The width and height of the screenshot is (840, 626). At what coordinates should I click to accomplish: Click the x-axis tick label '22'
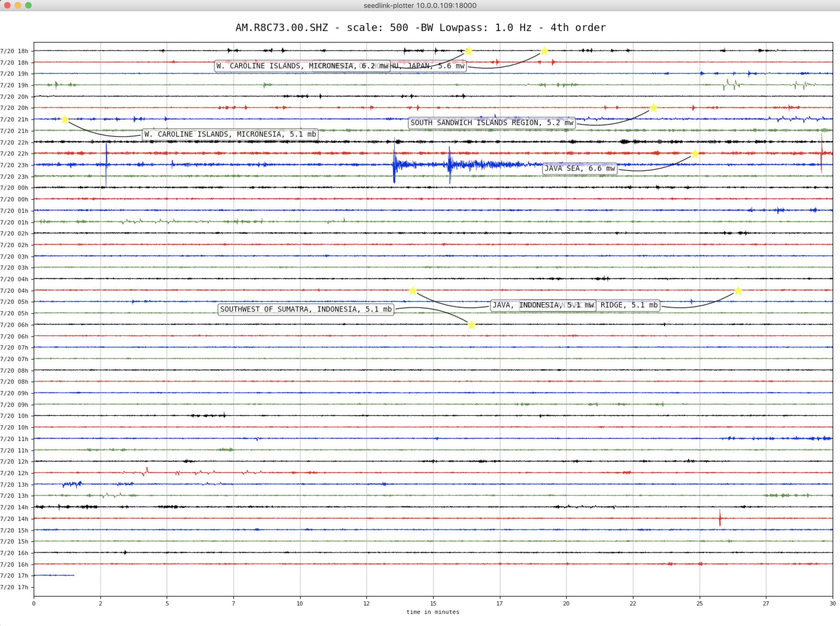click(x=633, y=603)
